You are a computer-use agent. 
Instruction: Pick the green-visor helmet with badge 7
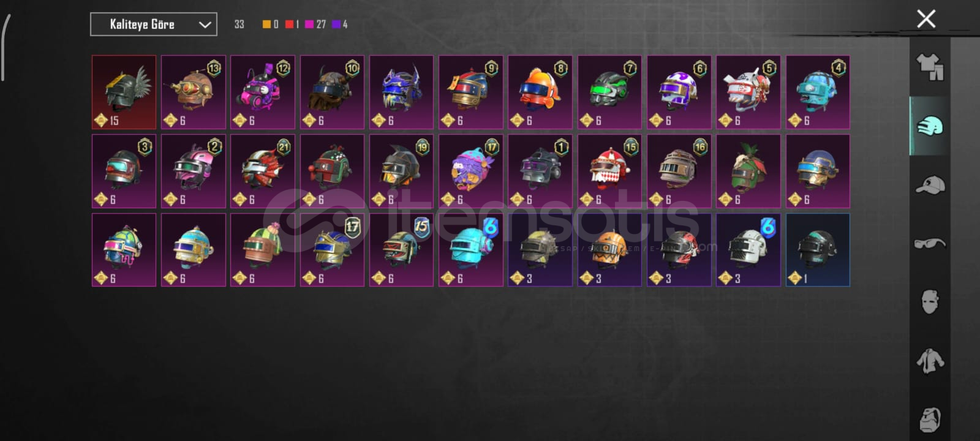pos(610,92)
